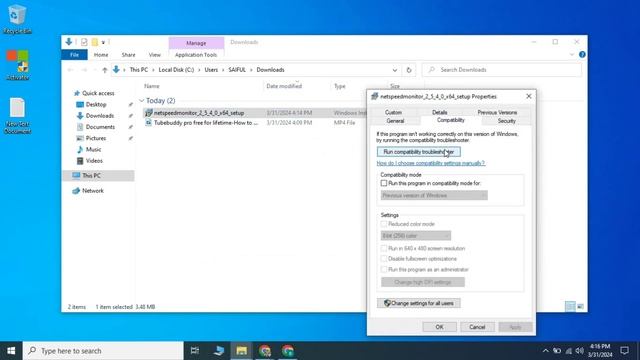Viewport: 640px width, 360px height.
Task: Open first Chrome icon on taskbar
Action: pyautogui.click(x=264, y=351)
